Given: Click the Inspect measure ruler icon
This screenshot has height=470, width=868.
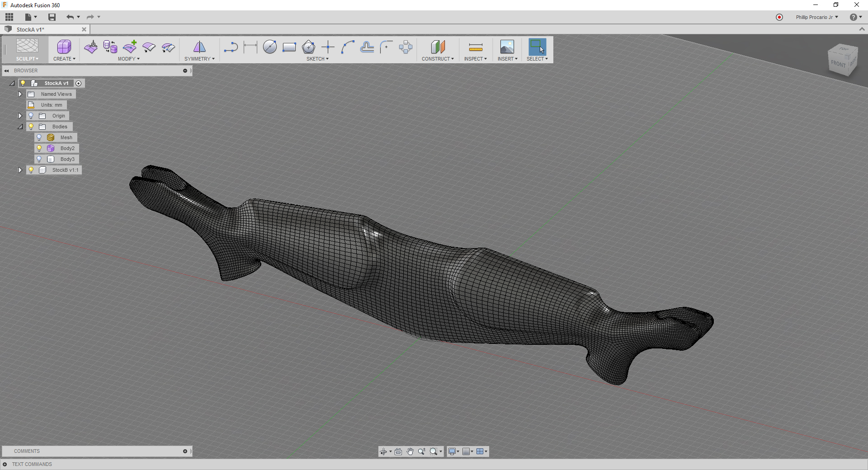Looking at the screenshot, I should pos(476,47).
